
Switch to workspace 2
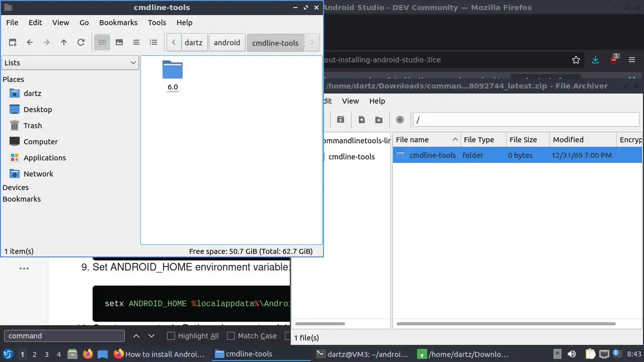[35, 354]
